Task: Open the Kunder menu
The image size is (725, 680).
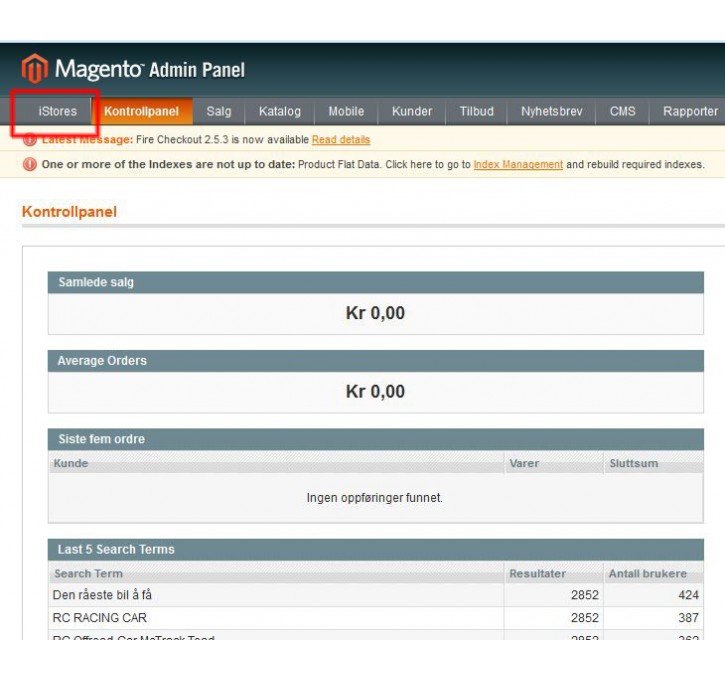Action: pos(412,111)
